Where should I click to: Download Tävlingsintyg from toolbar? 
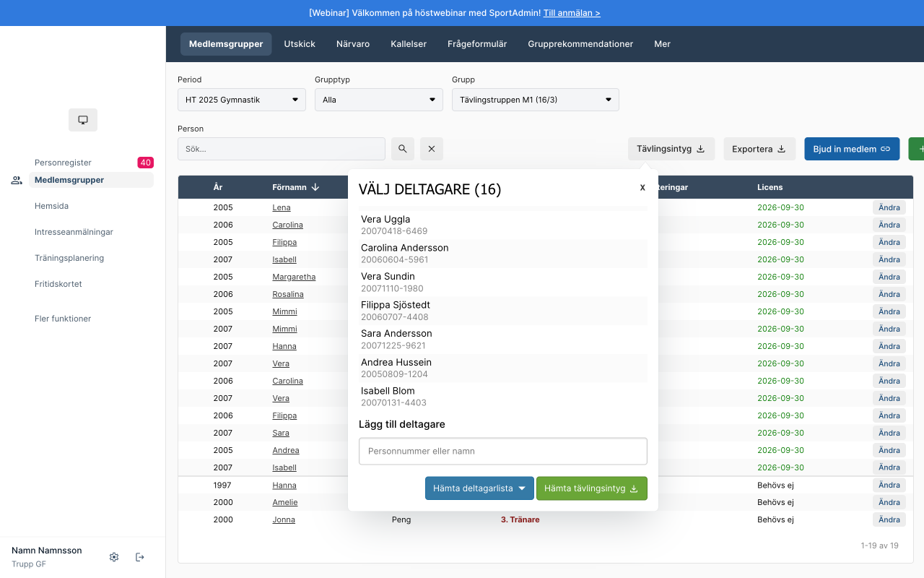(x=671, y=149)
